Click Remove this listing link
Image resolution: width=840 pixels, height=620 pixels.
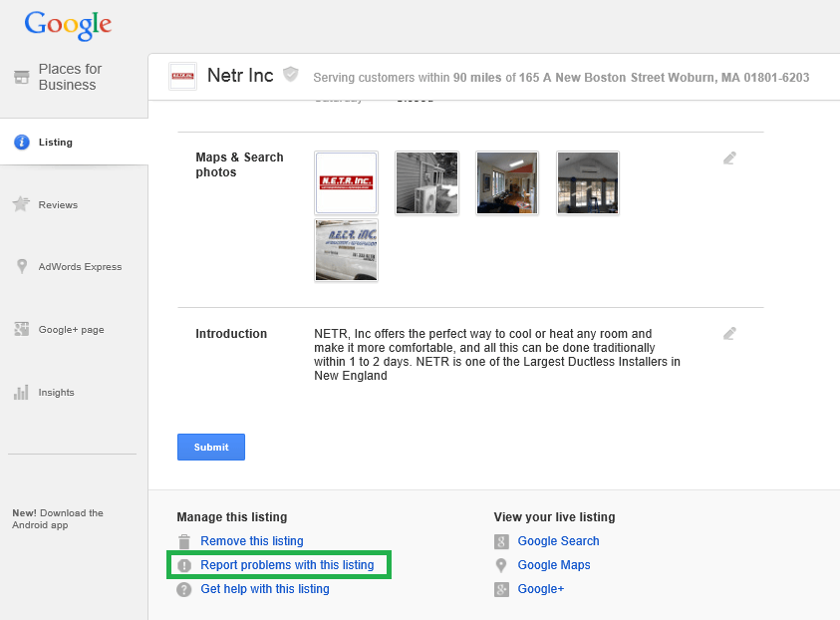(251, 541)
